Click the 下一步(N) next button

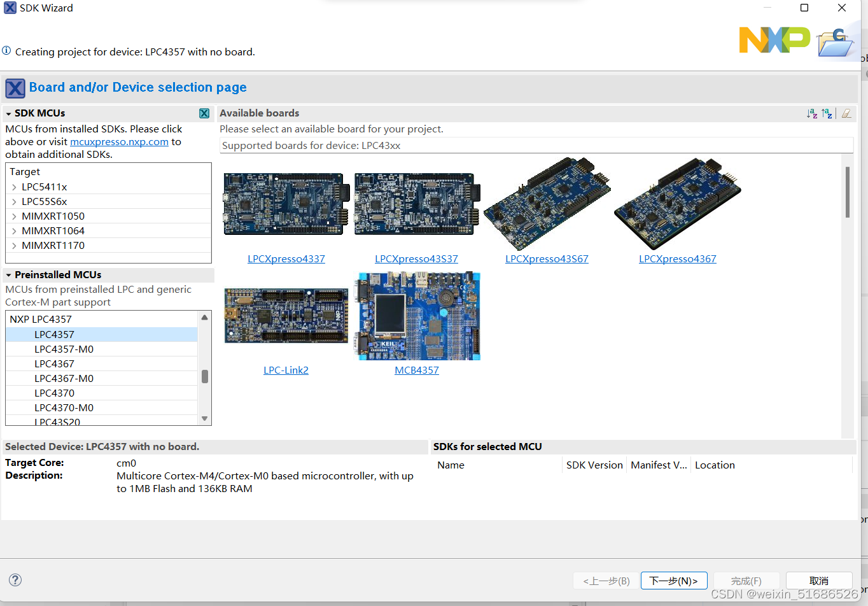(674, 580)
